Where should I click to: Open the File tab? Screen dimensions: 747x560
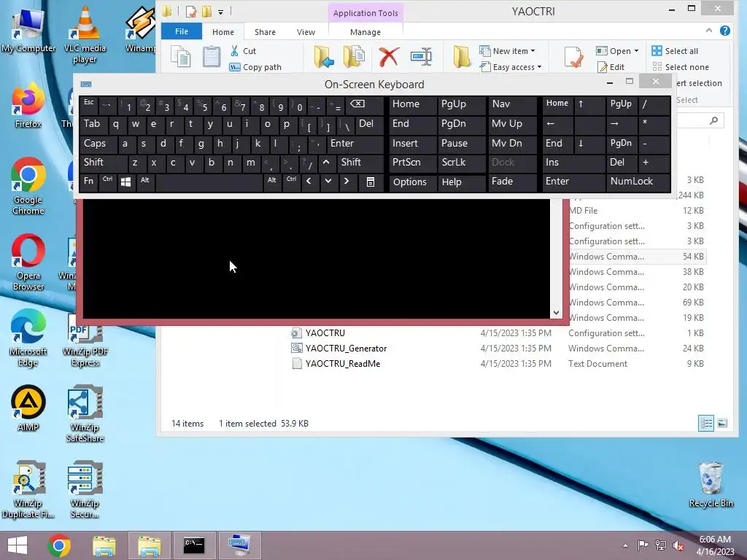182,31
